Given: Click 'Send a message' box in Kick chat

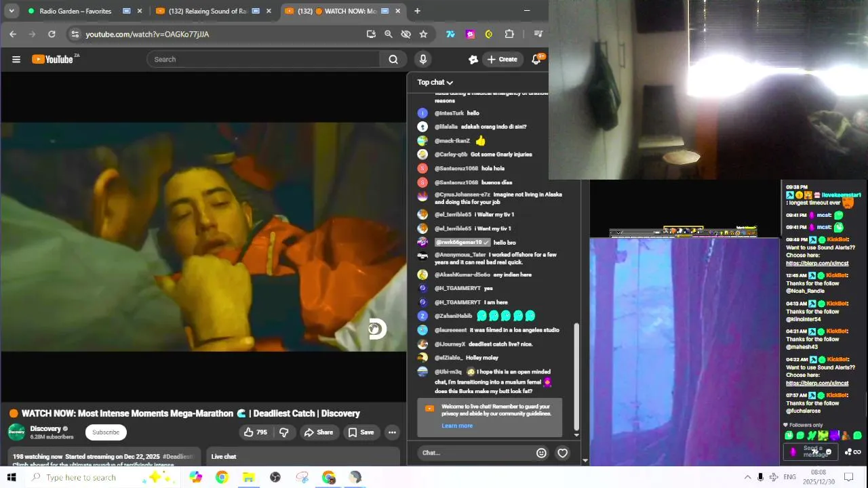Looking at the screenshot, I should tap(812, 451).
